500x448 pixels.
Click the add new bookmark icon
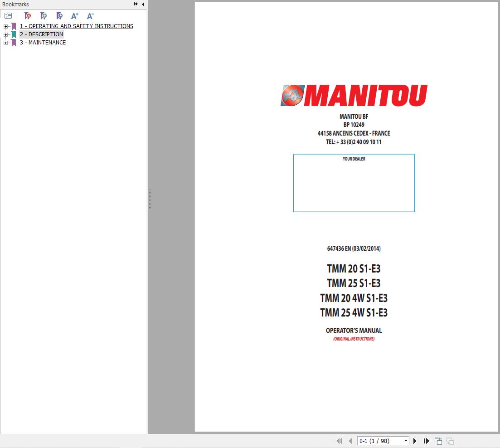44,15
